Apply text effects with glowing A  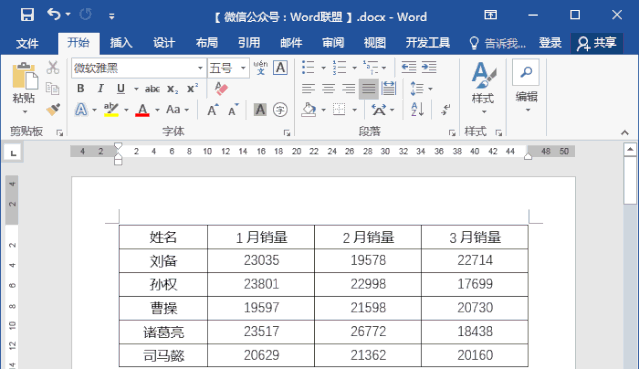[x=81, y=110]
